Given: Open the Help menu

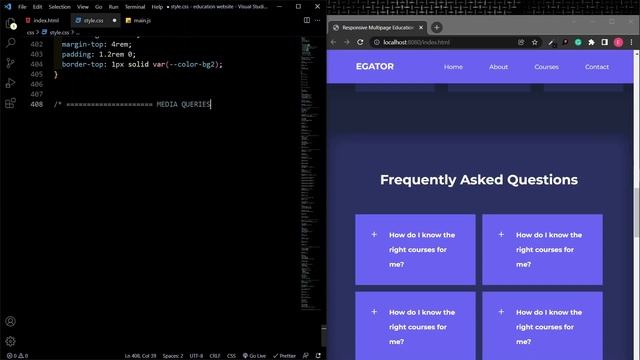Looking at the screenshot, I should click(x=157, y=7).
